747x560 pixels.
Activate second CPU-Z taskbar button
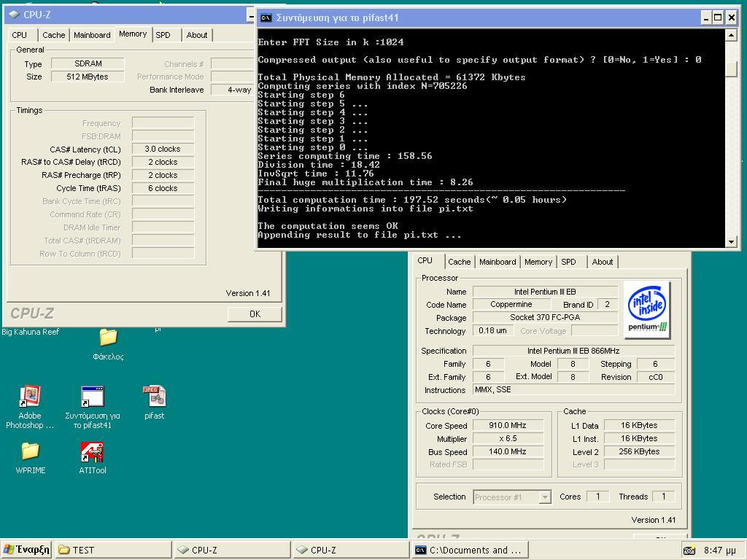351,550
